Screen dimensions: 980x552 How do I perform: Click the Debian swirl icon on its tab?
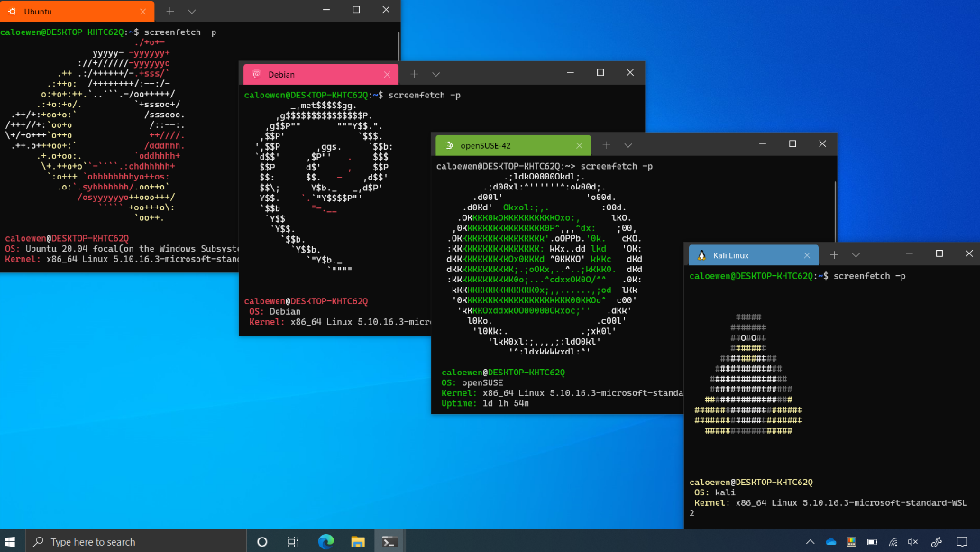click(257, 74)
